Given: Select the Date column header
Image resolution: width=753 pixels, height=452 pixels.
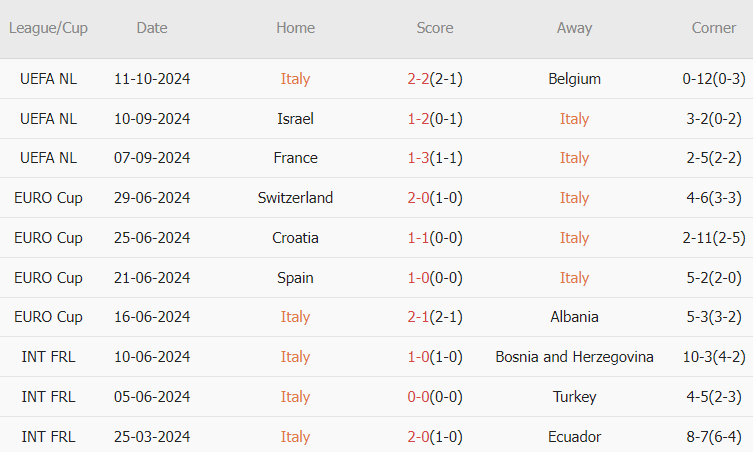Looking at the screenshot, I should coord(152,28).
